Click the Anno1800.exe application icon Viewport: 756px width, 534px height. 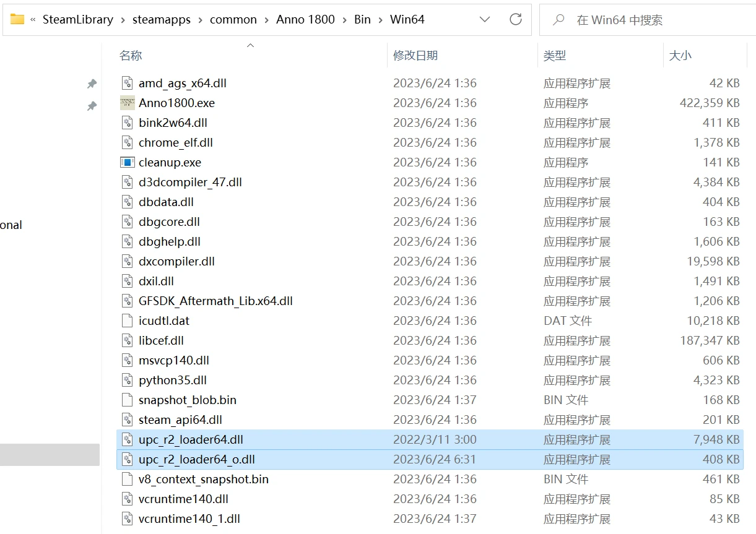127,103
